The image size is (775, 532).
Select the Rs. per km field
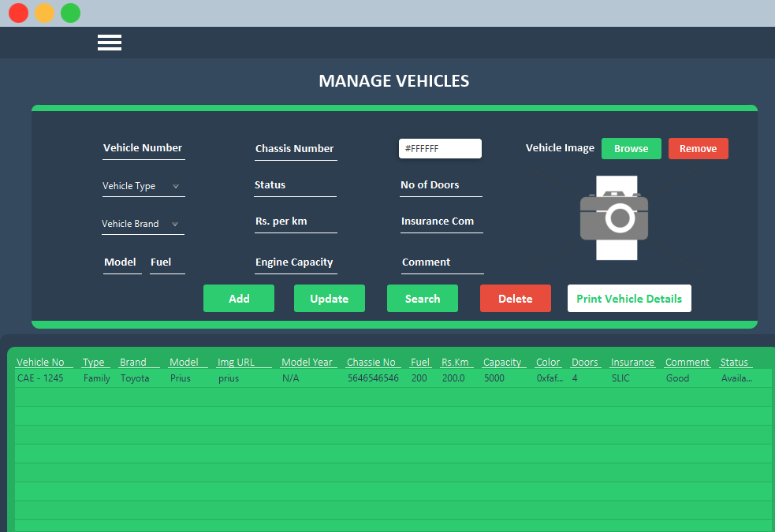click(x=296, y=221)
